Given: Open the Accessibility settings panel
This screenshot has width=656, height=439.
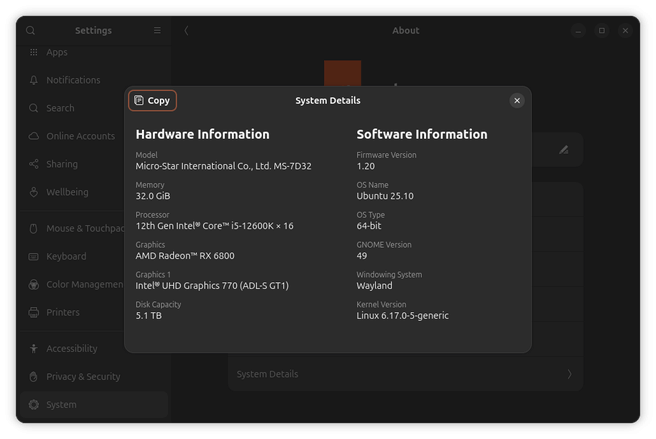Looking at the screenshot, I should pos(71,349).
